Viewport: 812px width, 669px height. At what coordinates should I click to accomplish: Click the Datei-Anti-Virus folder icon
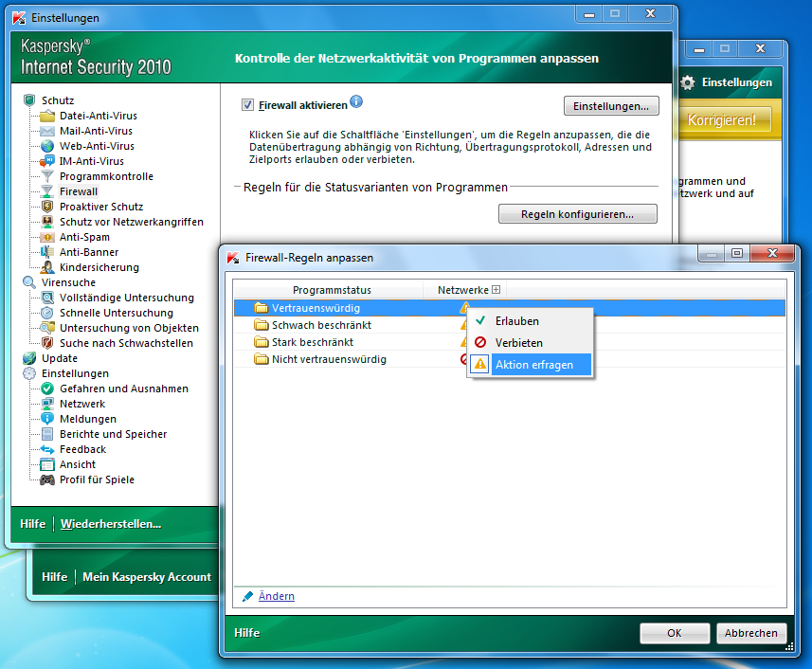point(47,116)
